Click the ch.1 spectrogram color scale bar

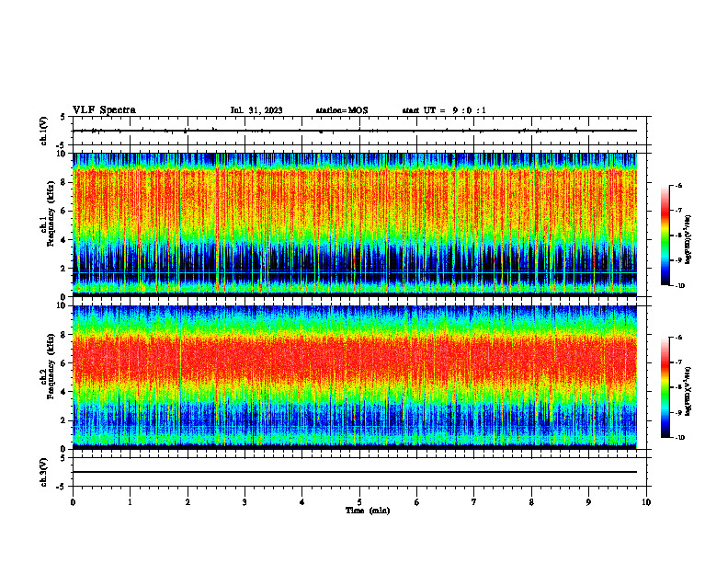[665, 236]
